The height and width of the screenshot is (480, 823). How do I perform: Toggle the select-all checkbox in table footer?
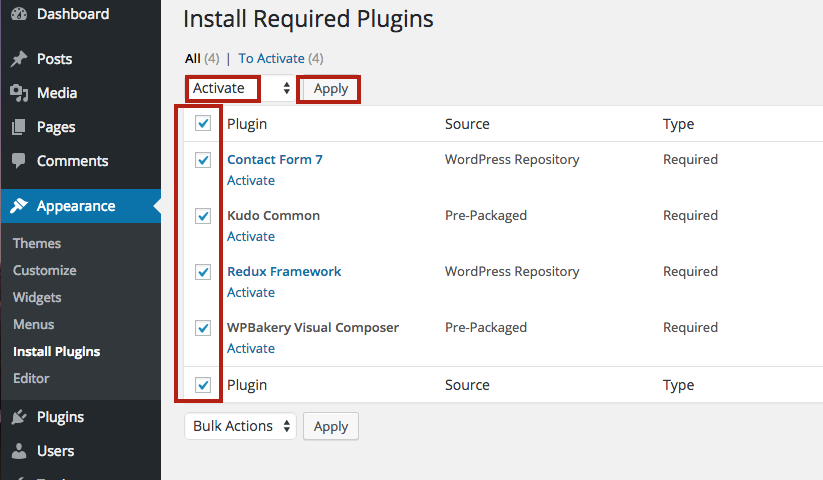pyautogui.click(x=203, y=385)
